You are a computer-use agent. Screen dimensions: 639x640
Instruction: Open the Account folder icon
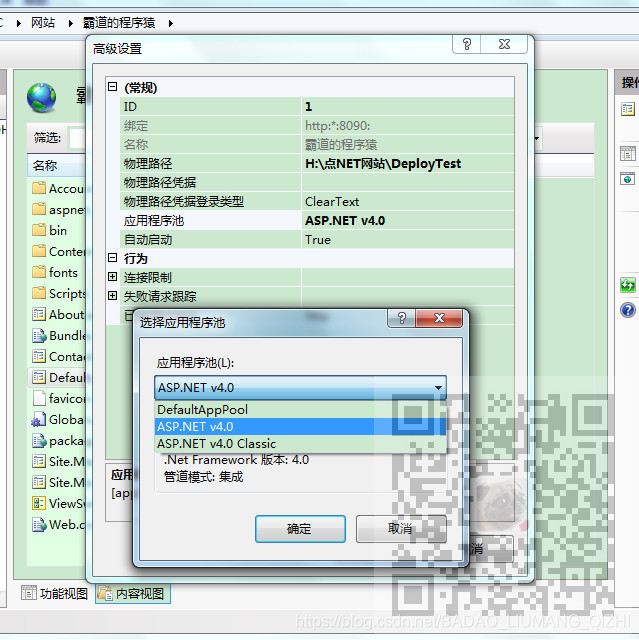pyautogui.click(x=39, y=188)
